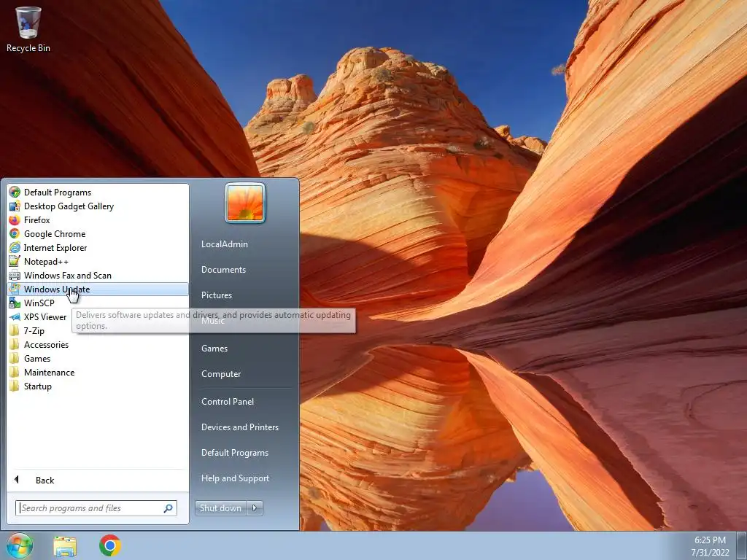Open Chrome from the taskbar
Viewport: 747px width, 560px height.
click(110, 545)
